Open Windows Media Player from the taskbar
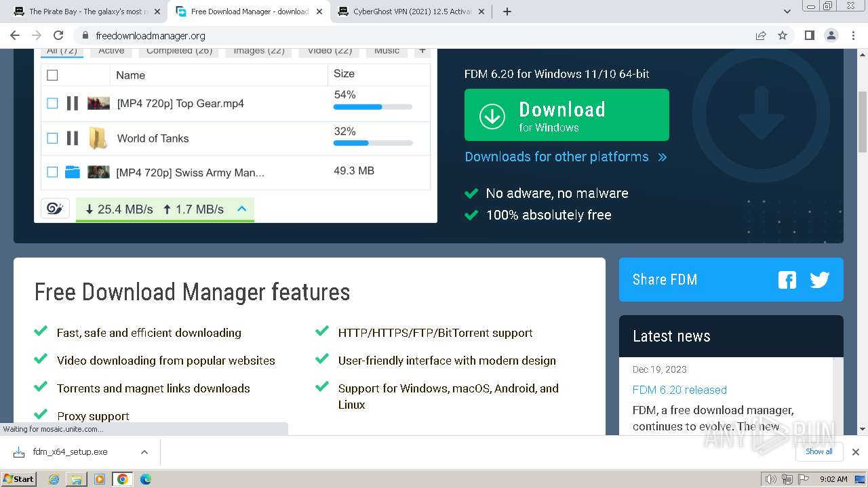The width and height of the screenshot is (868, 488). [100, 479]
